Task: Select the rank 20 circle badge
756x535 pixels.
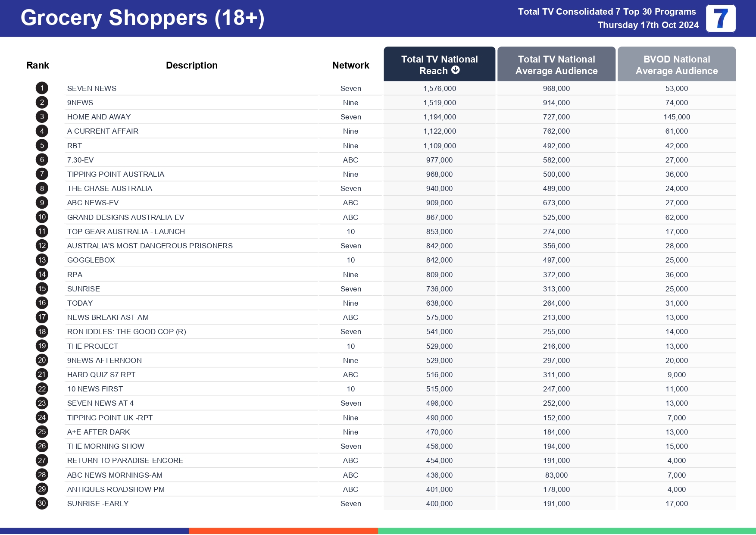Action: click(42, 360)
